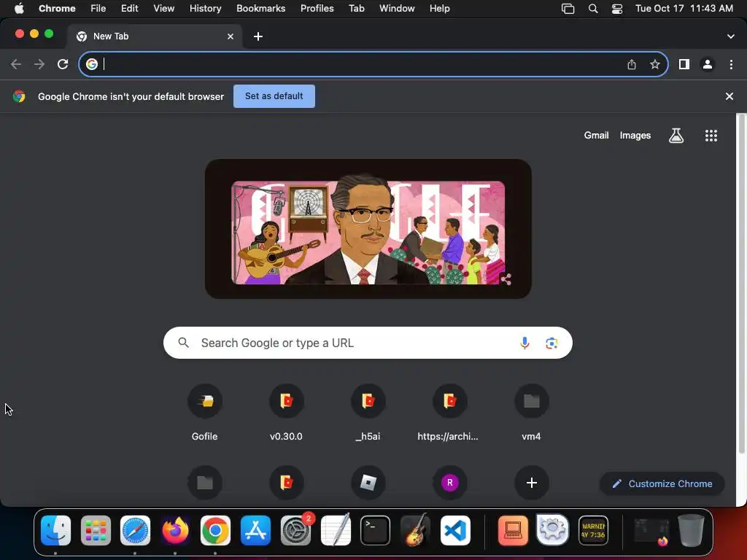Open the Window menu
This screenshot has height=560, width=747.
pyautogui.click(x=397, y=9)
